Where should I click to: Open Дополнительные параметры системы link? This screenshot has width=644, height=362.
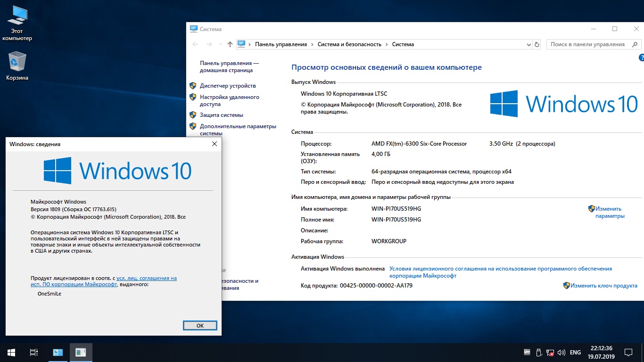click(x=238, y=130)
